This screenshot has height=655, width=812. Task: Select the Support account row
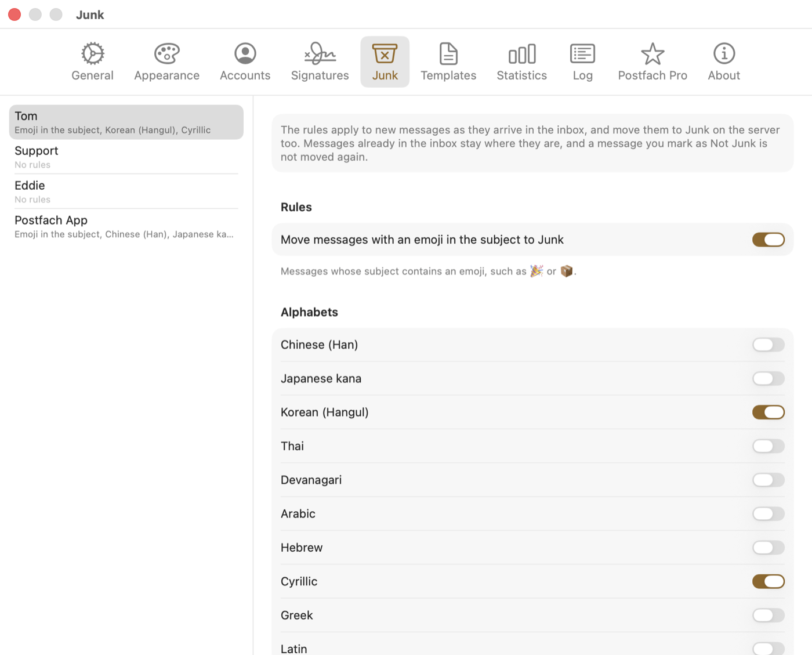(126, 157)
